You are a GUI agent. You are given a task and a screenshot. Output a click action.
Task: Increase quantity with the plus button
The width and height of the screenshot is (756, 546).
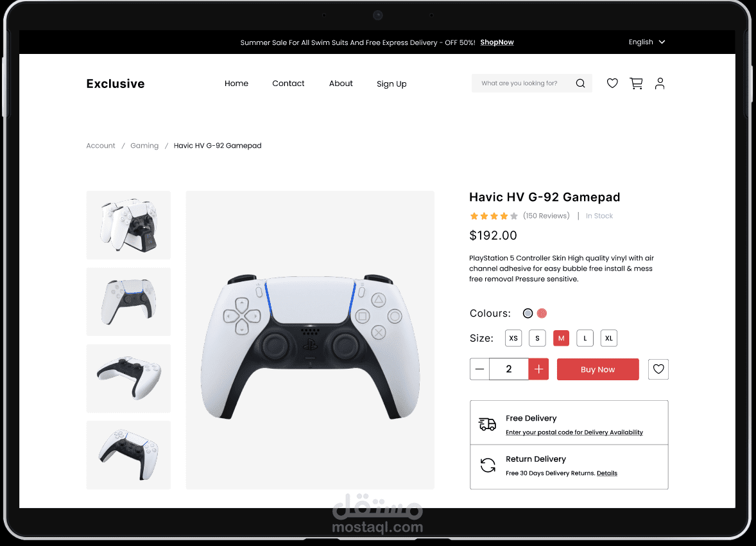(538, 369)
